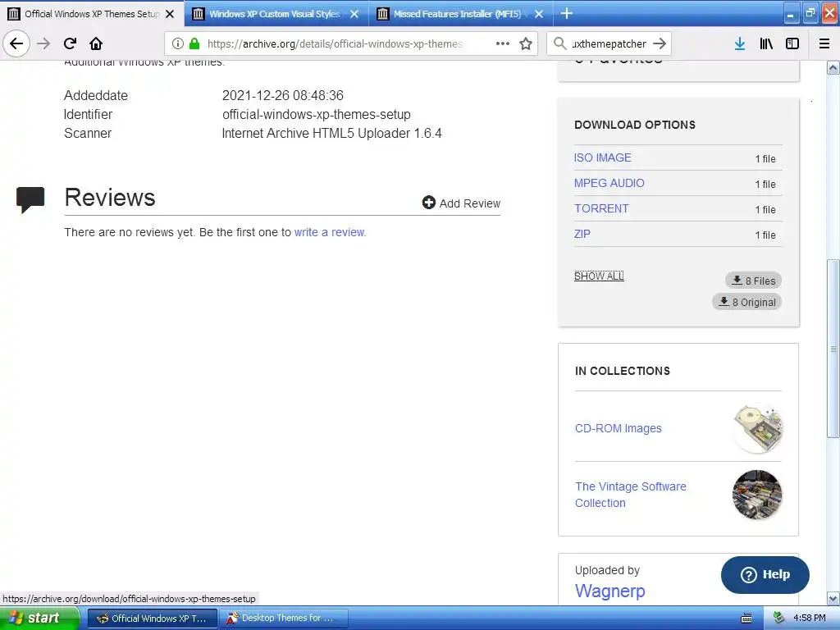The width and height of the screenshot is (840, 630).
Task: Bookmark this page with the star
Action: pos(526,43)
